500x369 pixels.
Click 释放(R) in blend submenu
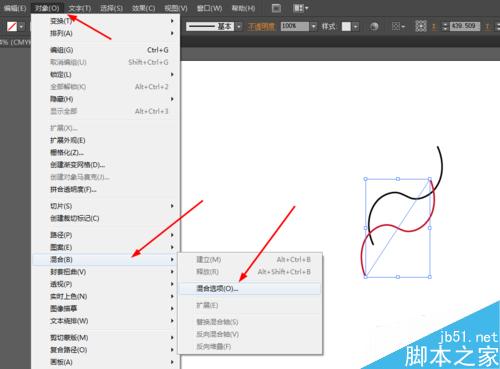pos(250,272)
